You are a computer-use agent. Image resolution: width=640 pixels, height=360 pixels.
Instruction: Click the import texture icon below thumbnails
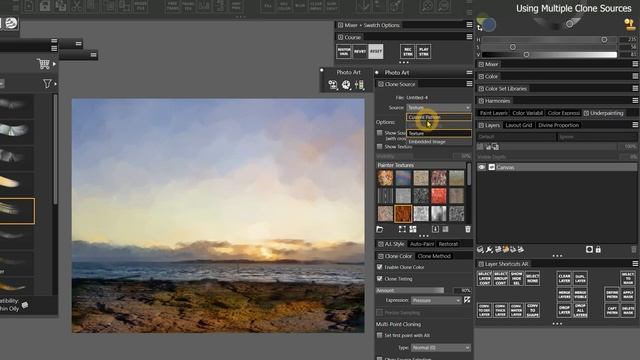(435, 229)
